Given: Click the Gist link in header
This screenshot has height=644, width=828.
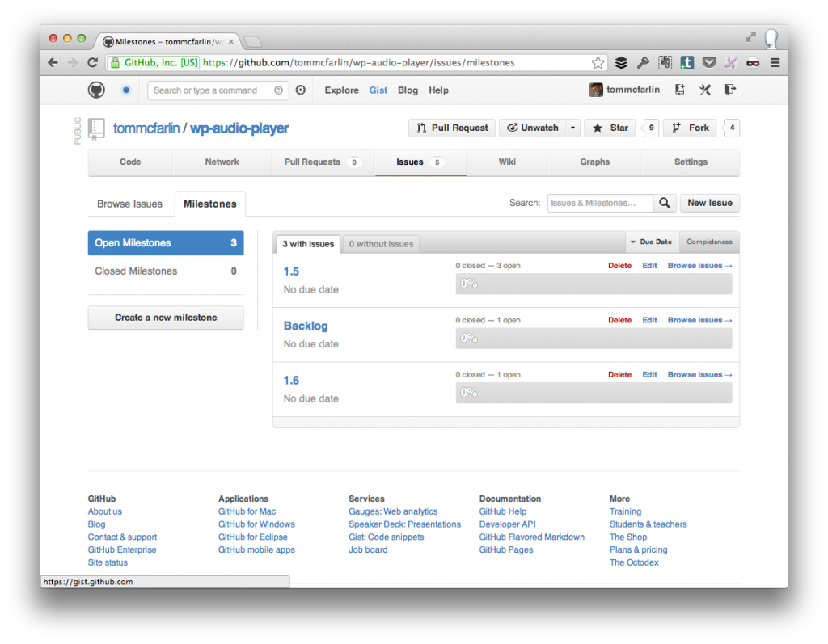Looking at the screenshot, I should pyautogui.click(x=378, y=90).
